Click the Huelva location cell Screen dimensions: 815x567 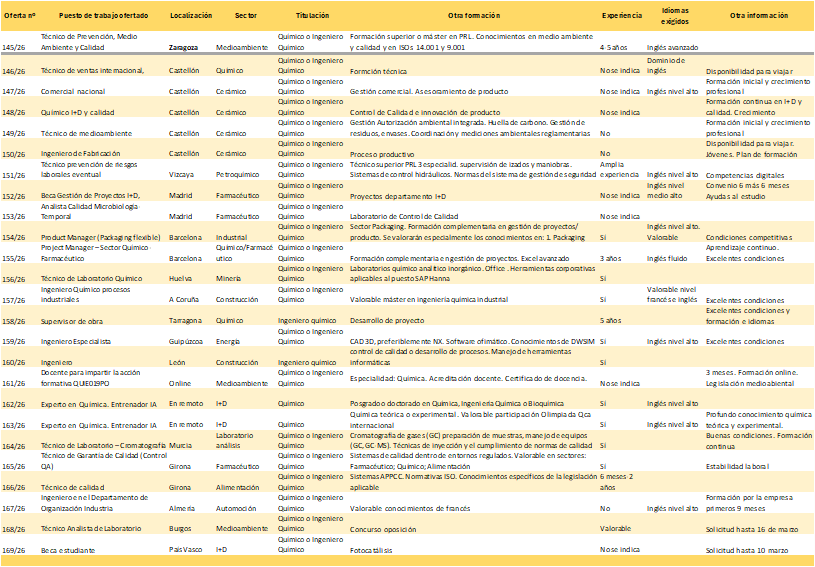tap(180, 279)
